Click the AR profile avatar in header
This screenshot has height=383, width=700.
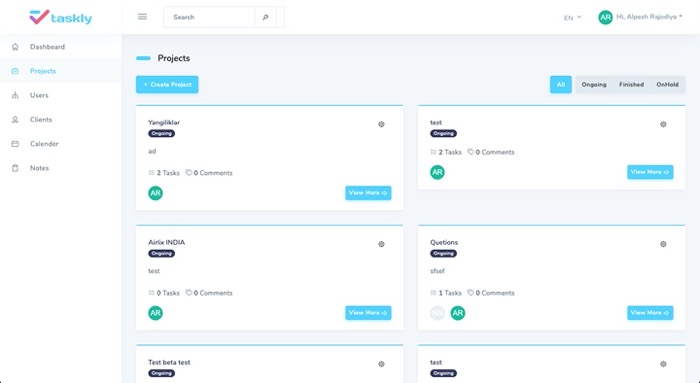[x=605, y=17]
